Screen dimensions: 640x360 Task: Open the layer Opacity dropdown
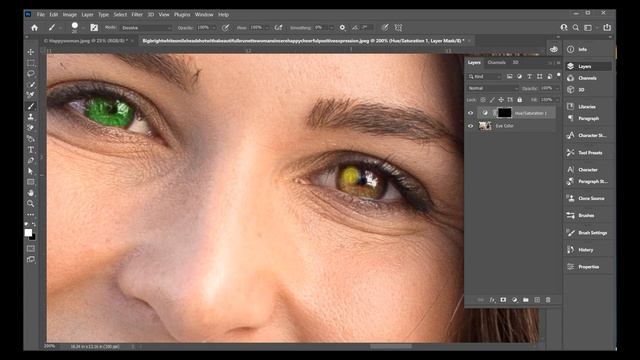pos(557,88)
